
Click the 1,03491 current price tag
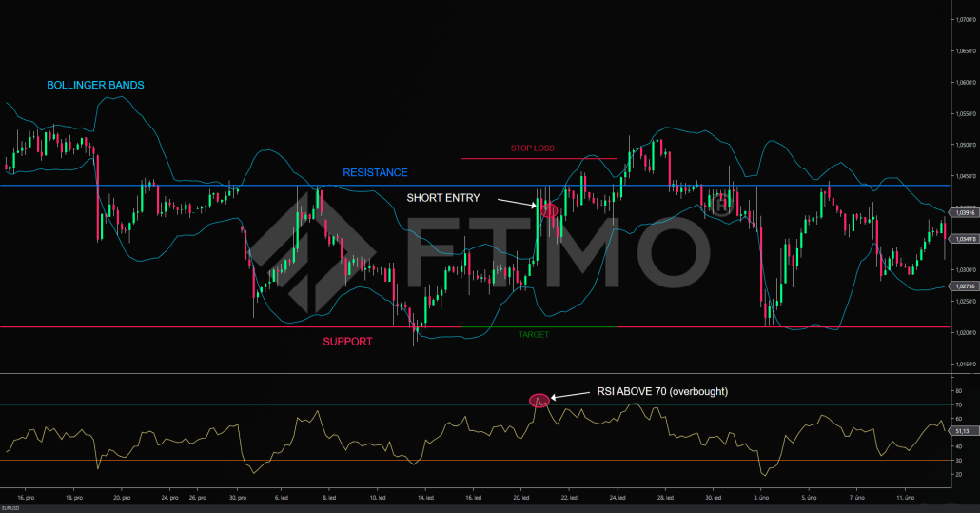point(965,239)
